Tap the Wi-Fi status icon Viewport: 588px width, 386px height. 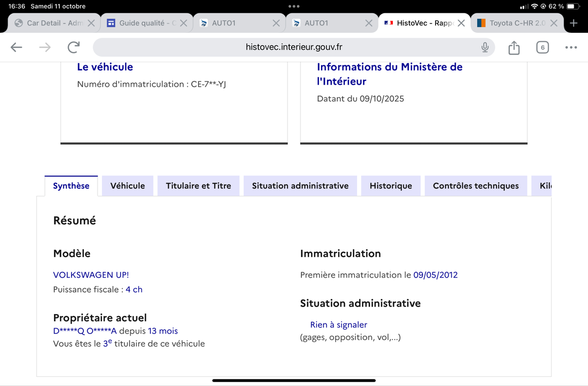(x=535, y=6)
